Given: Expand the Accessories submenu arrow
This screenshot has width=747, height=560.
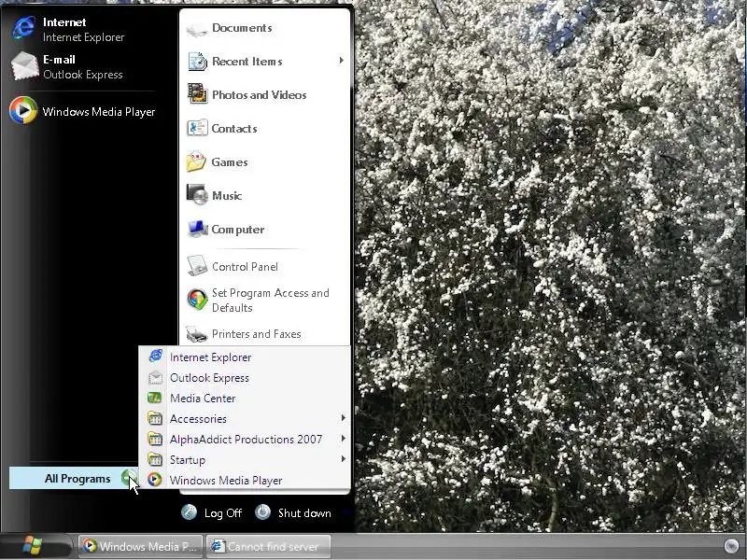Looking at the screenshot, I should coord(343,417).
